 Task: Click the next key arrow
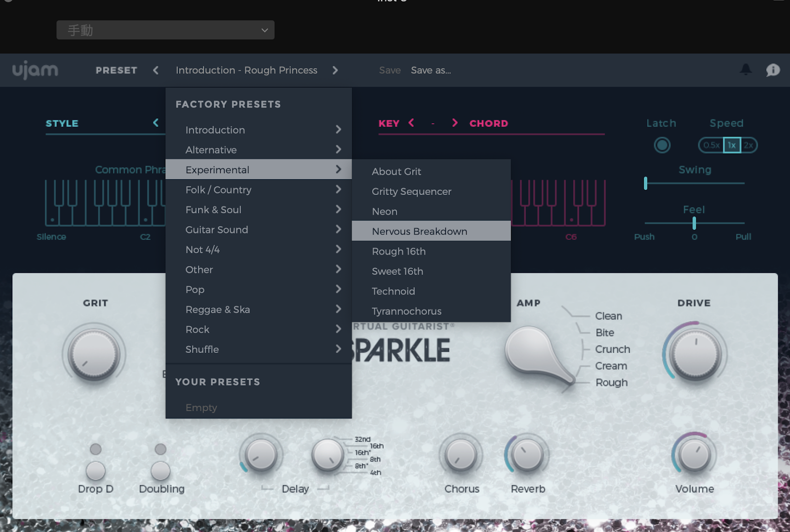[x=455, y=122]
